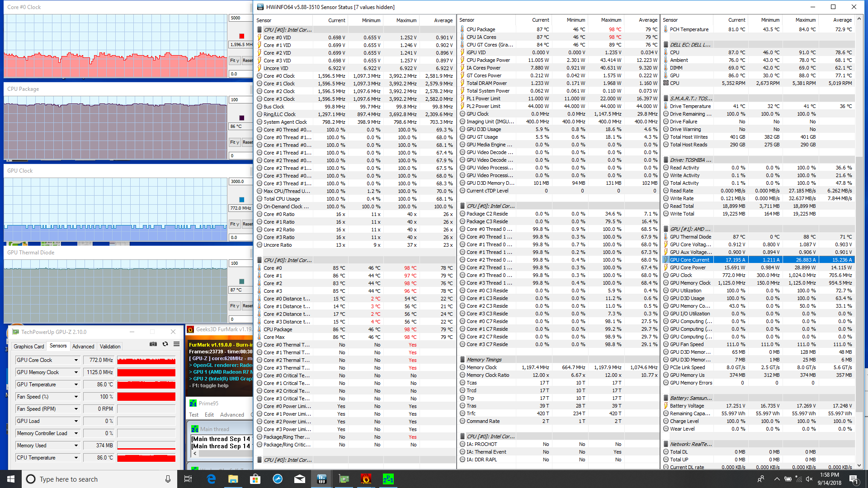Click the 5000 max value field in Core #0 Clock graph

click(x=240, y=18)
